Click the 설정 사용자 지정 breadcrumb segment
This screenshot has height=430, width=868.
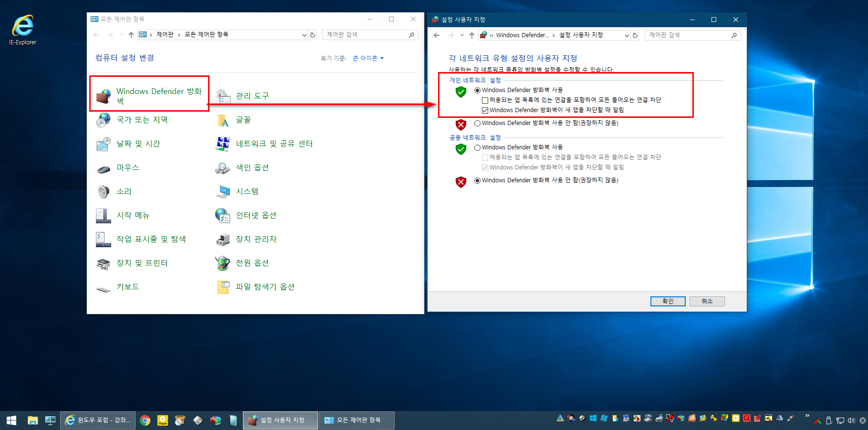click(581, 35)
